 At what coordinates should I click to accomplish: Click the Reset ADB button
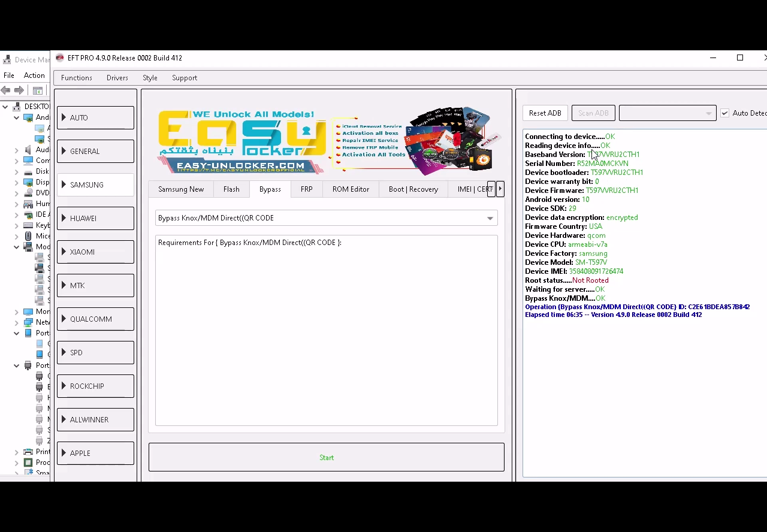tap(545, 113)
